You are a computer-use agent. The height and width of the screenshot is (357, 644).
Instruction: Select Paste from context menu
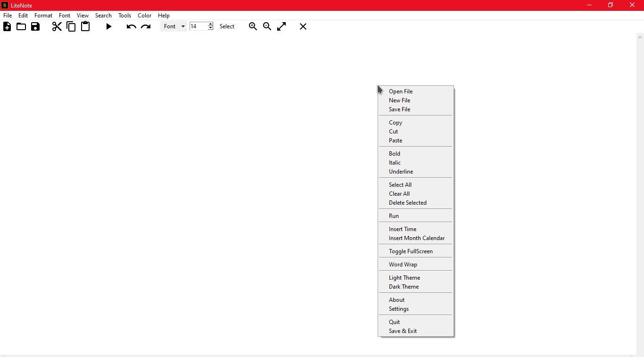click(415, 141)
